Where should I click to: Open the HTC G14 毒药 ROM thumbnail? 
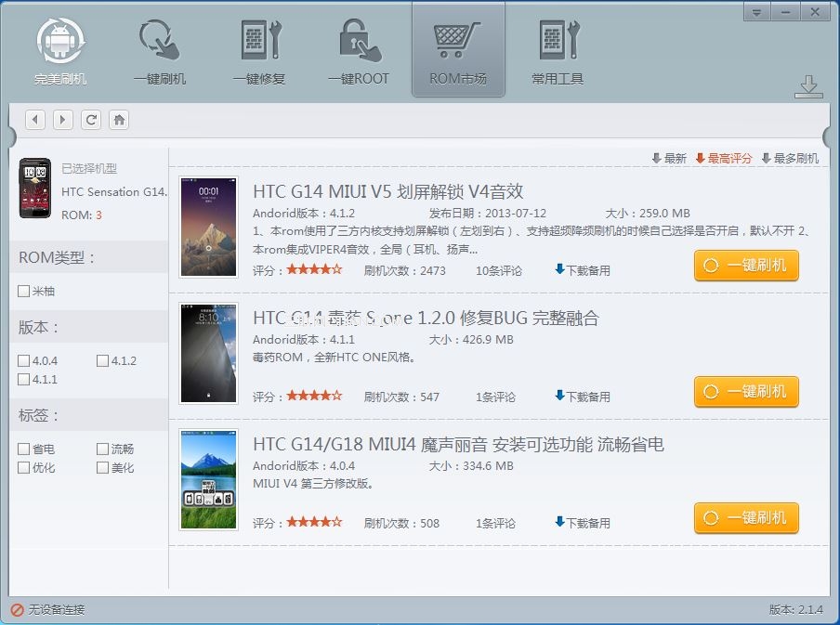(208, 354)
